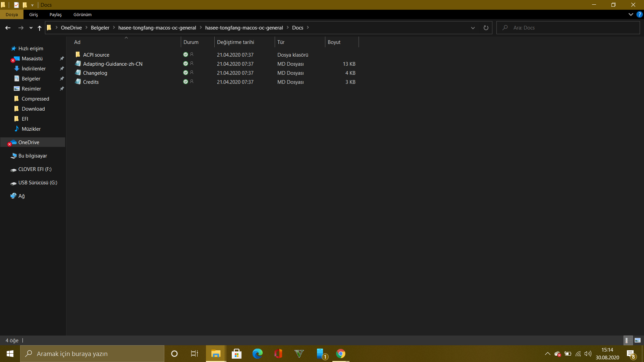The image size is (644, 362).
Task: Go back with the Back arrow
Action: point(8,28)
